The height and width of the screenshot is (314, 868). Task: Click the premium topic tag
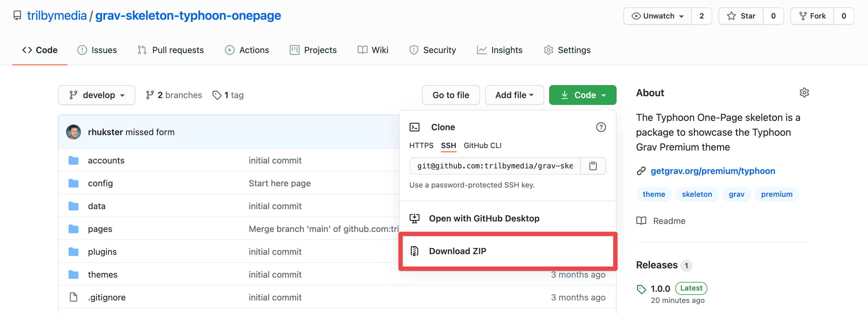tap(777, 194)
